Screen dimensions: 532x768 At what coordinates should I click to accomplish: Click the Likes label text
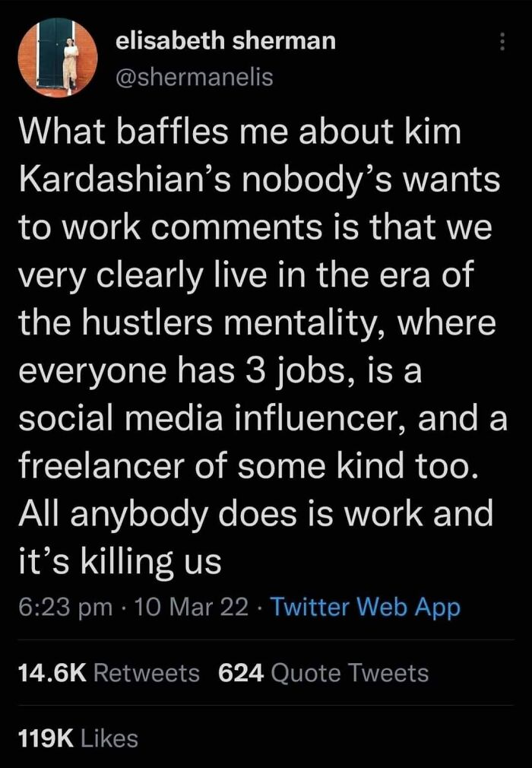109,735
